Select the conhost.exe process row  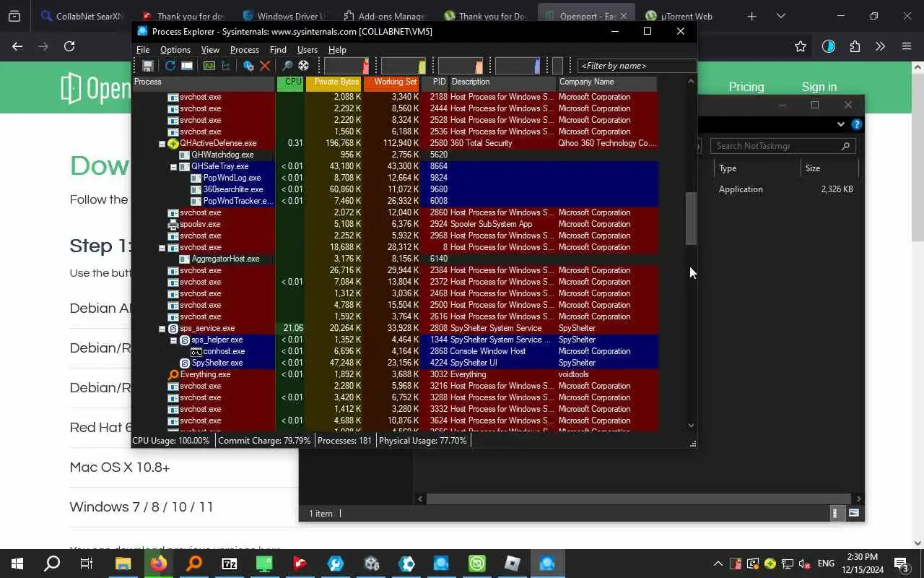(395, 351)
